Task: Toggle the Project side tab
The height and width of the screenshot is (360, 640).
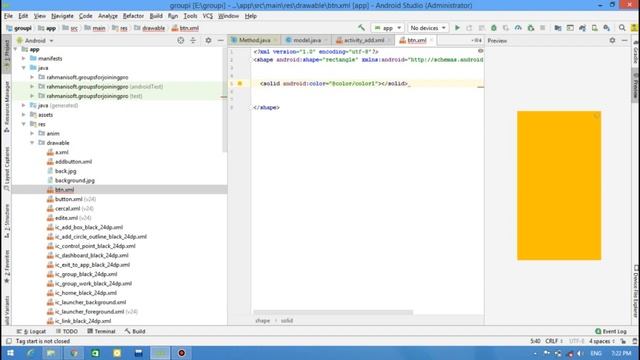Action: pyautogui.click(x=7, y=54)
